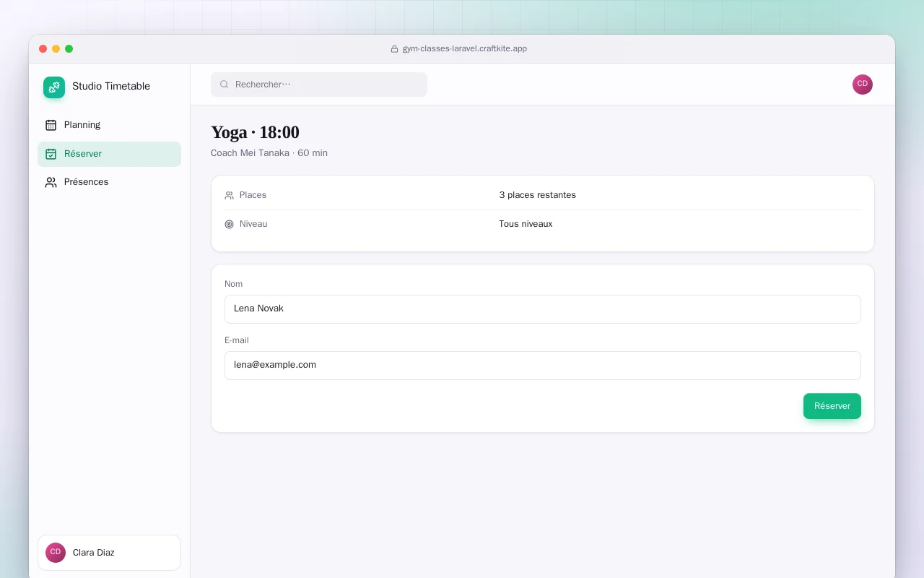The height and width of the screenshot is (578, 924).
Task: Focus the Rechercher search field
Action: point(319,85)
